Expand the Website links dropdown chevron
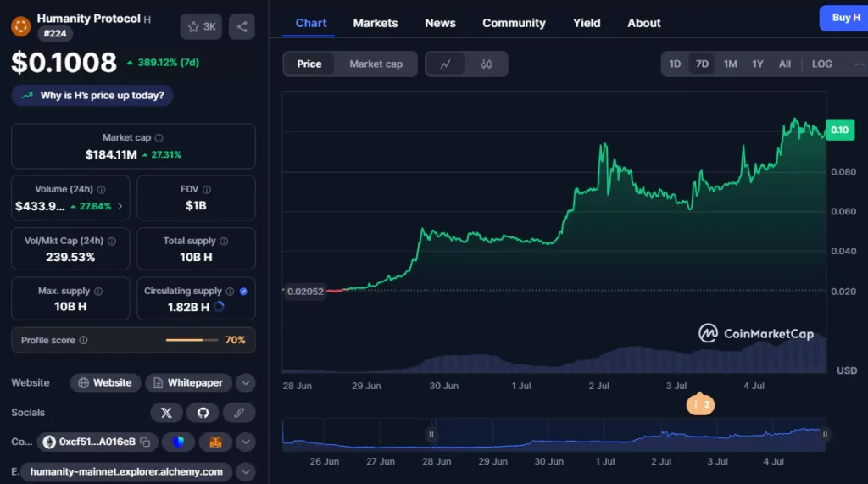 pyautogui.click(x=245, y=382)
